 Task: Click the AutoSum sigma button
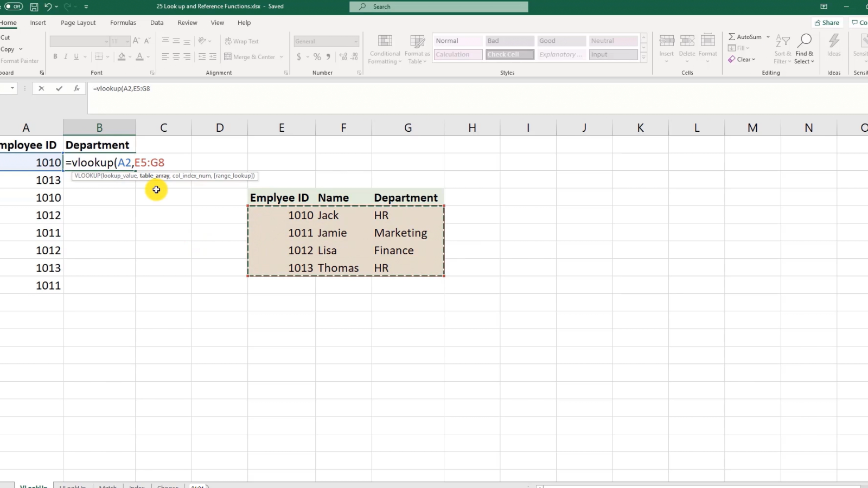(x=745, y=37)
